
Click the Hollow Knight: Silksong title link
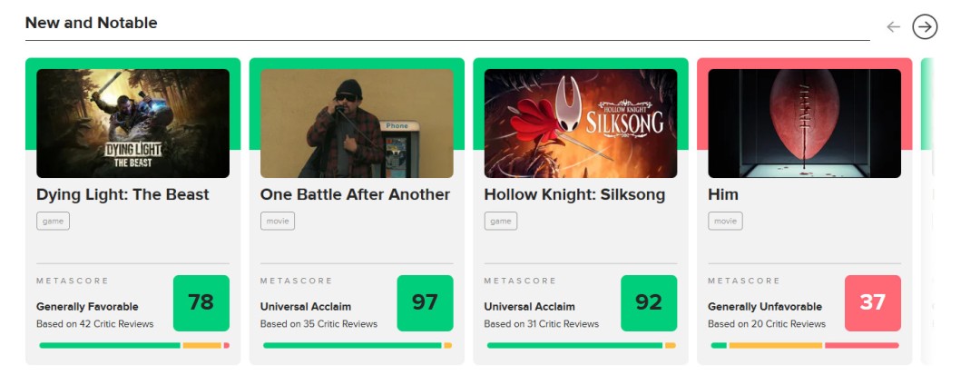[574, 194]
